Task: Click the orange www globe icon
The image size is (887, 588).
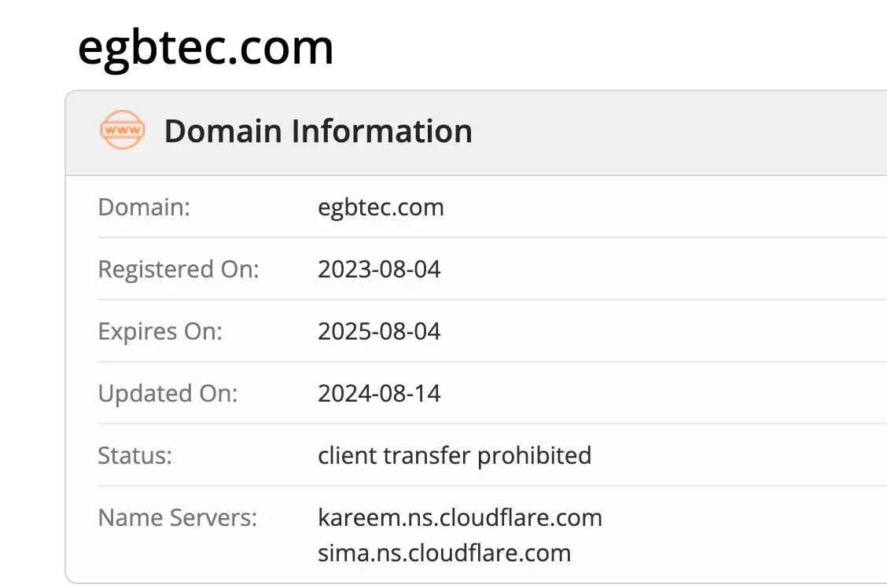Action: pos(123,130)
